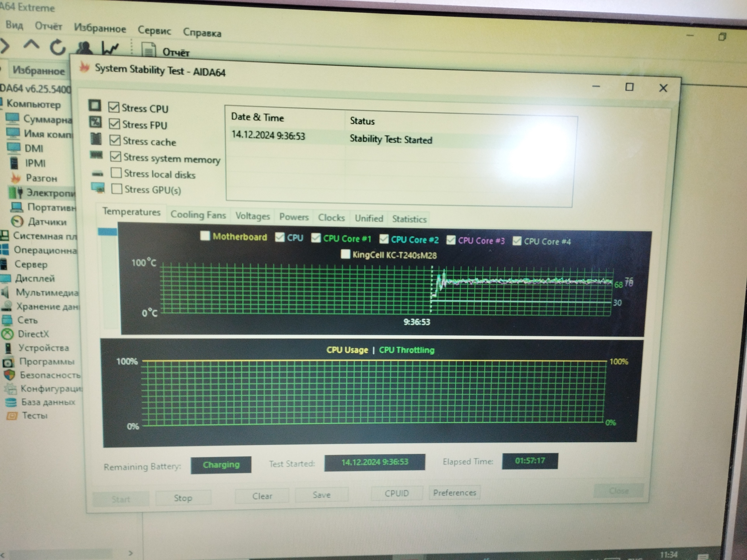Click the Избранное tab in sidebar panel
Viewport: 747px width, 560px height.
(39, 70)
